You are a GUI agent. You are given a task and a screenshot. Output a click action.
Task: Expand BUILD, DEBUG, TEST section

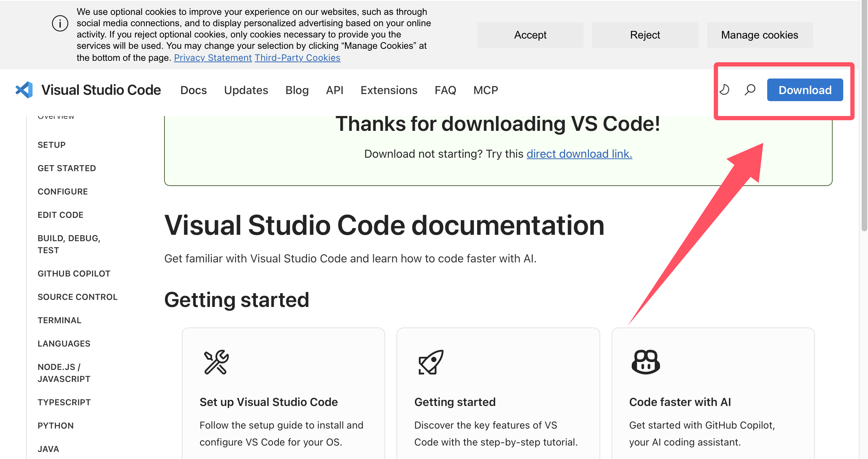(x=69, y=244)
